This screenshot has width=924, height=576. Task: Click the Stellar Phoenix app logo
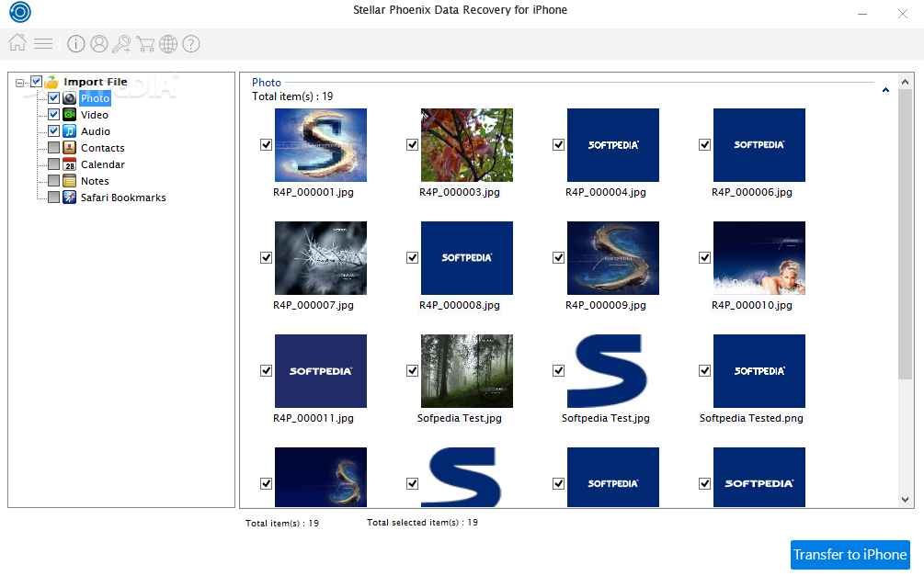20,12
